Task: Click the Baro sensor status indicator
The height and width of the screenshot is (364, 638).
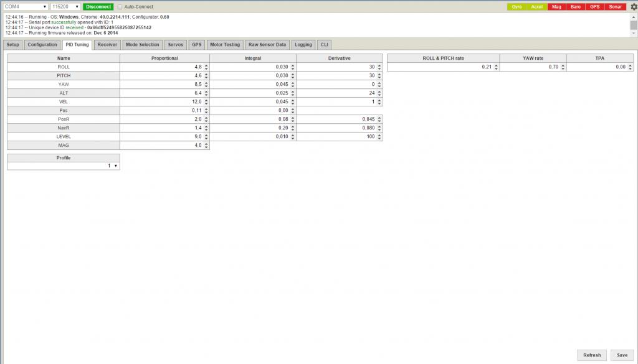Action: coord(575,7)
